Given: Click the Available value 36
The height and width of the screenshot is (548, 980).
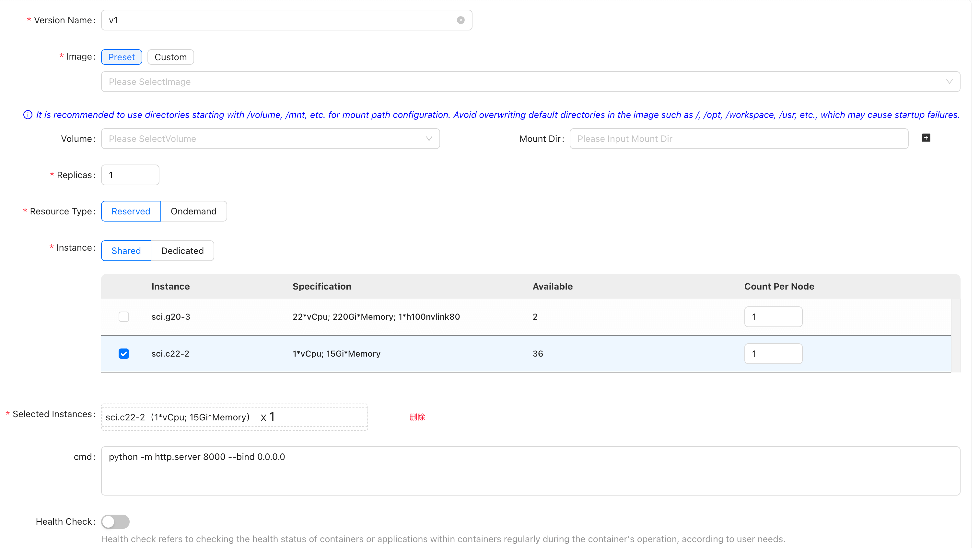Looking at the screenshot, I should coord(538,354).
